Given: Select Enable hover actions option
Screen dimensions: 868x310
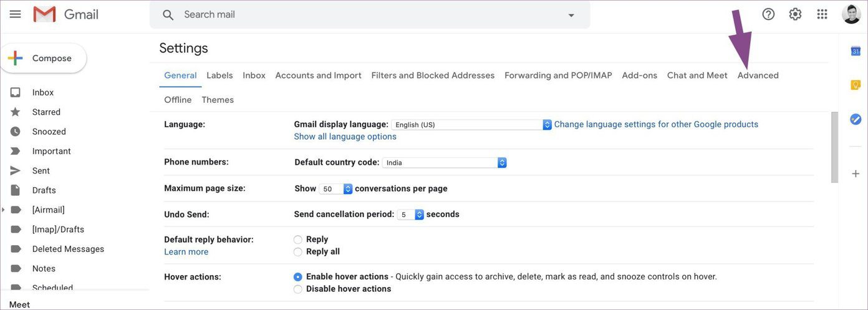Looking at the screenshot, I should [298, 277].
